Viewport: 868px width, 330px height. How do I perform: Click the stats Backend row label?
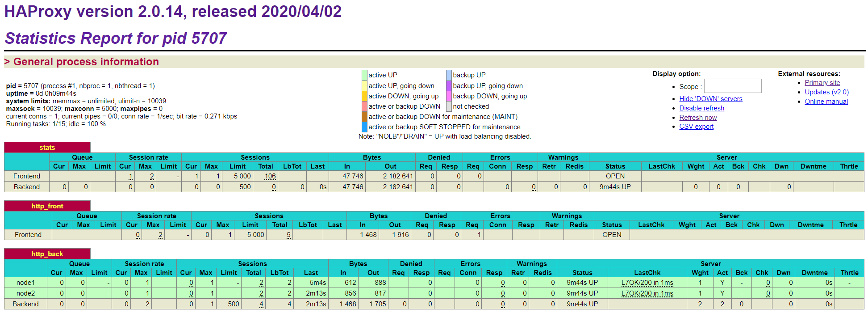click(27, 187)
